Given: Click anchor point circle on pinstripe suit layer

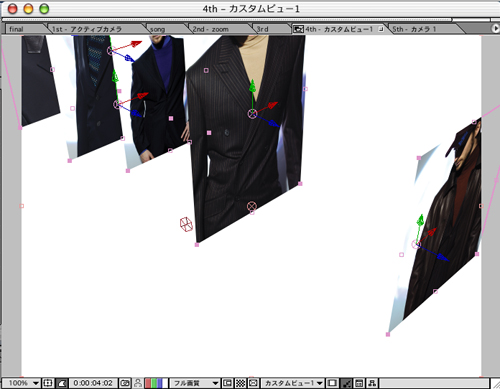Looking at the screenshot, I should point(253,114).
